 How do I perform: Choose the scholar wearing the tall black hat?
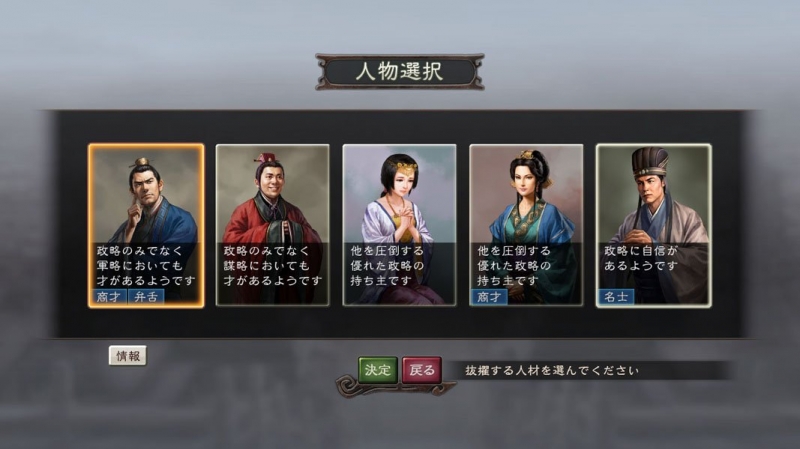[x=654, y=226]
